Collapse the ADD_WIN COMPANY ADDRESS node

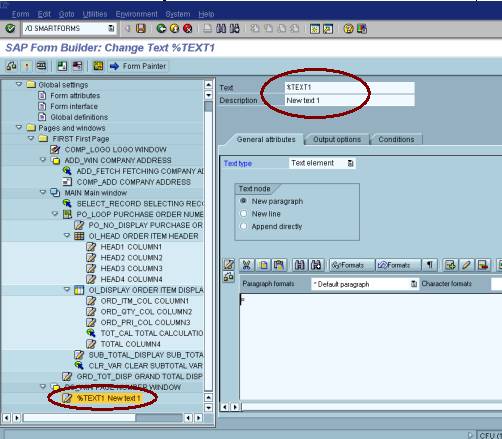click(x=43, y=160)
